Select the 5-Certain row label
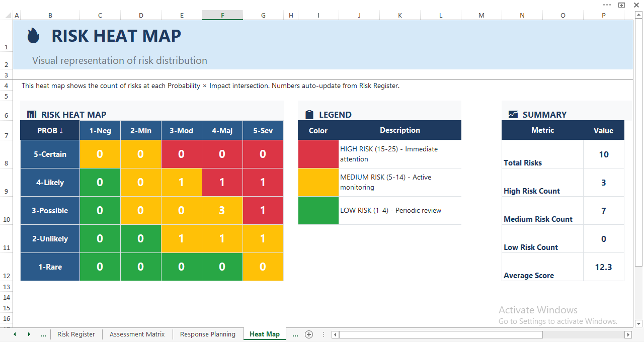This screenshot has width=644, height=342. point(50,154)
